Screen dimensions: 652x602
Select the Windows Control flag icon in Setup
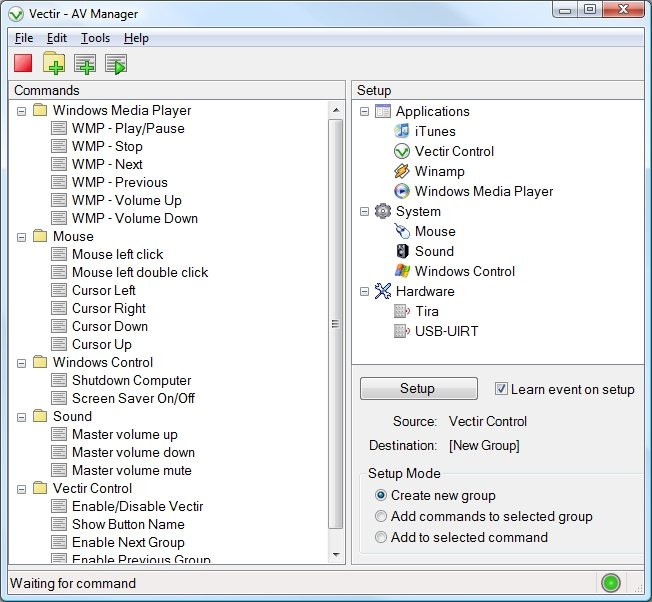click(x=402, y=271)
